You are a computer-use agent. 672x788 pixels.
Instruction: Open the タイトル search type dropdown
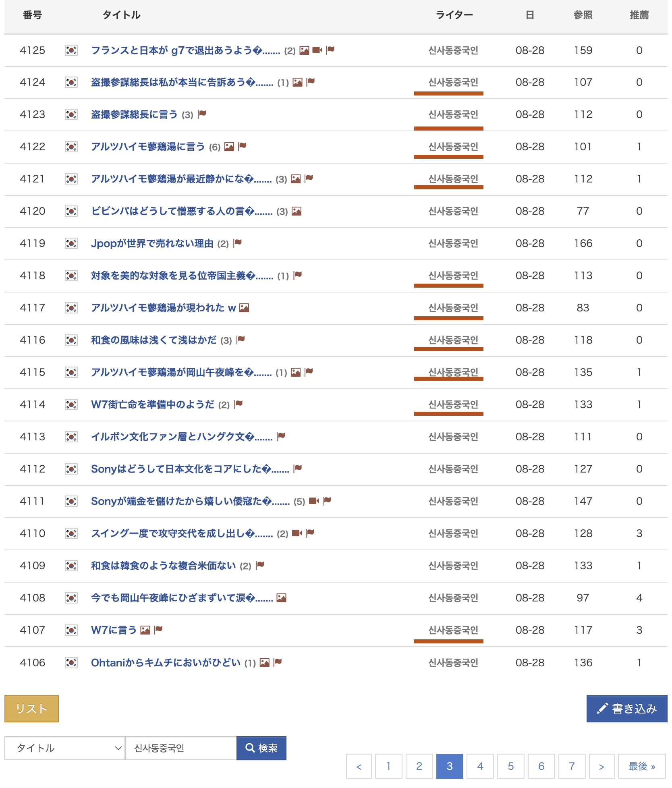point(64,748)
